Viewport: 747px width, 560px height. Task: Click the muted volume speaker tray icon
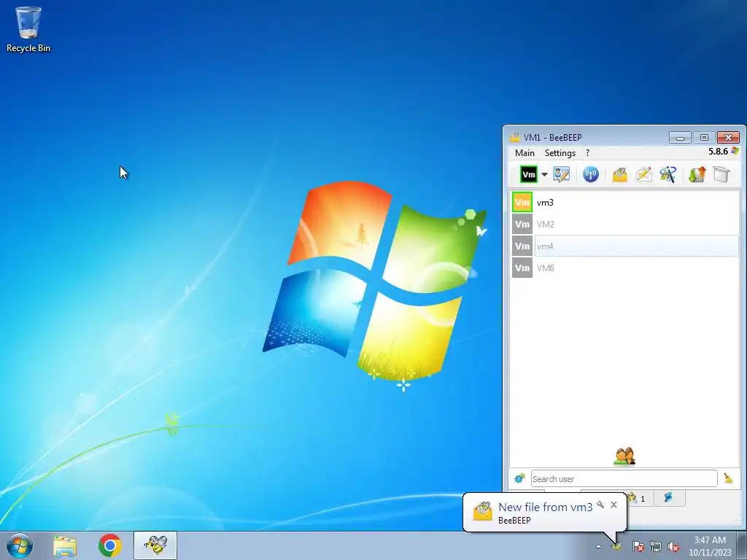(x=673, y=546)
